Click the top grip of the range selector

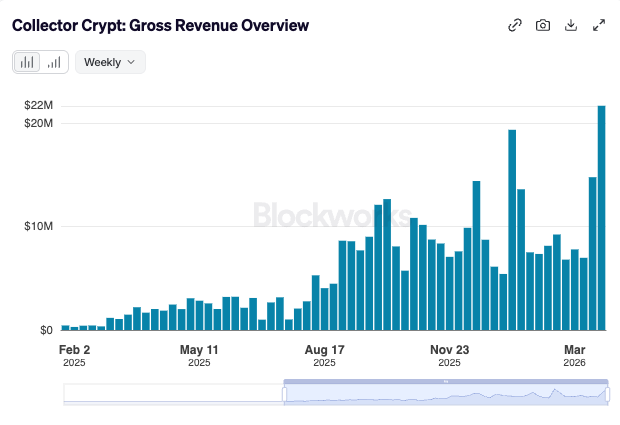[446, 382]
